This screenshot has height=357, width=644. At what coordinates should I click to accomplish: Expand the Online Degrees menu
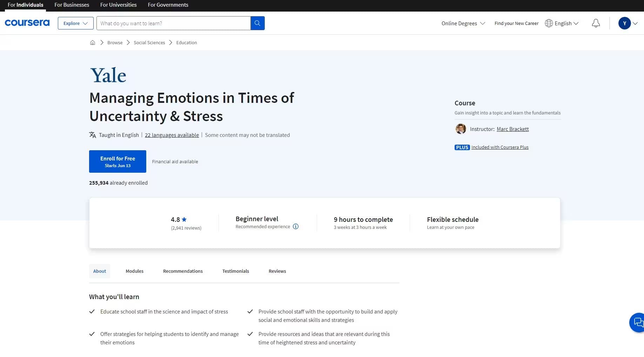coord(463,23)
